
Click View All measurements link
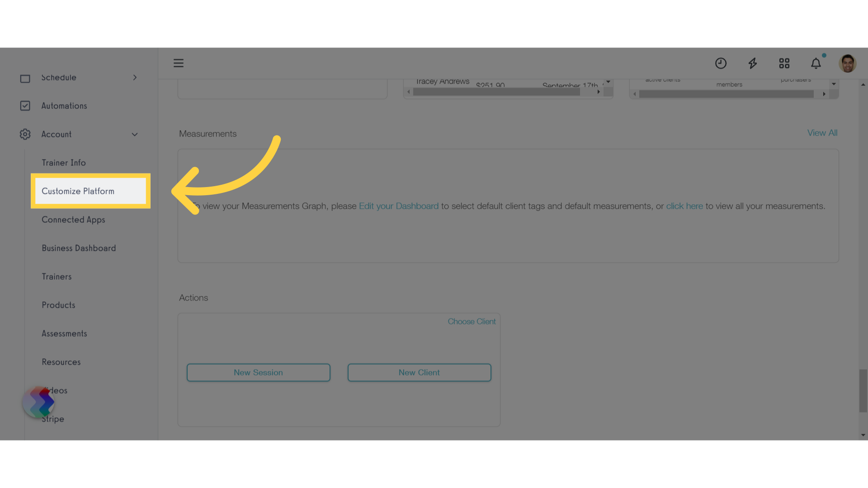822,132
